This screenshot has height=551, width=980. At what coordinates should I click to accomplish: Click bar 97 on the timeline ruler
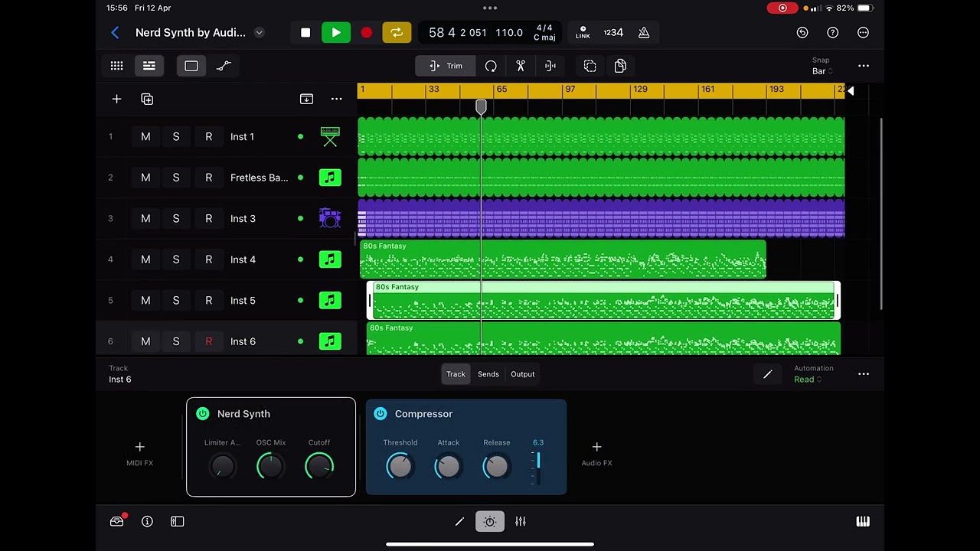click(570, 90)
